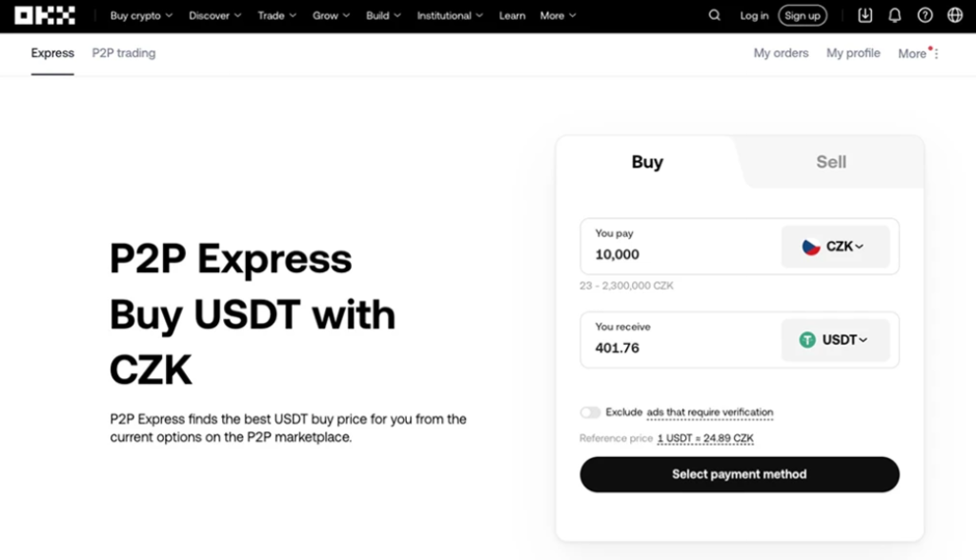This screenshot has height=560, width=976.
Task: Open the search magnifier icon
Action: [x=715, y=15]
